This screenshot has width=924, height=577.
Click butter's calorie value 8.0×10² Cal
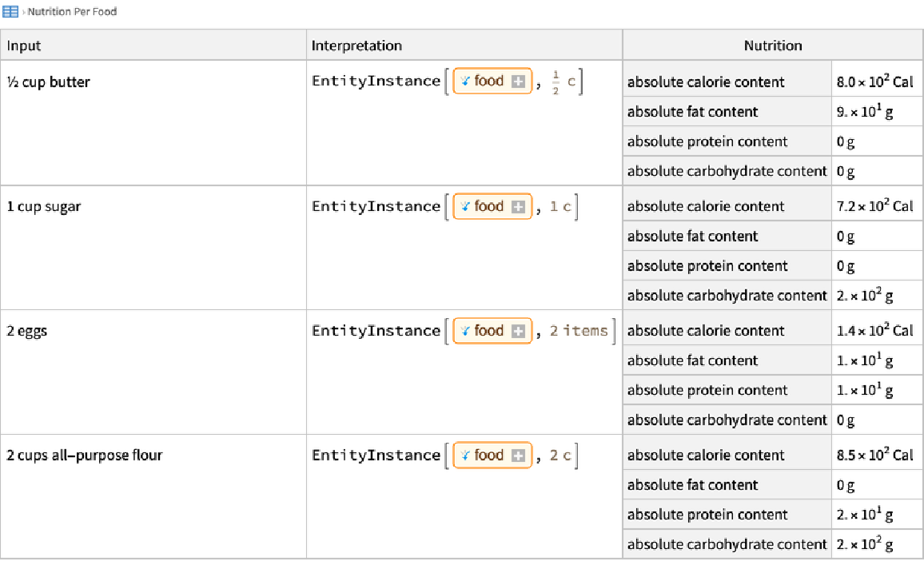click(874, 82)
